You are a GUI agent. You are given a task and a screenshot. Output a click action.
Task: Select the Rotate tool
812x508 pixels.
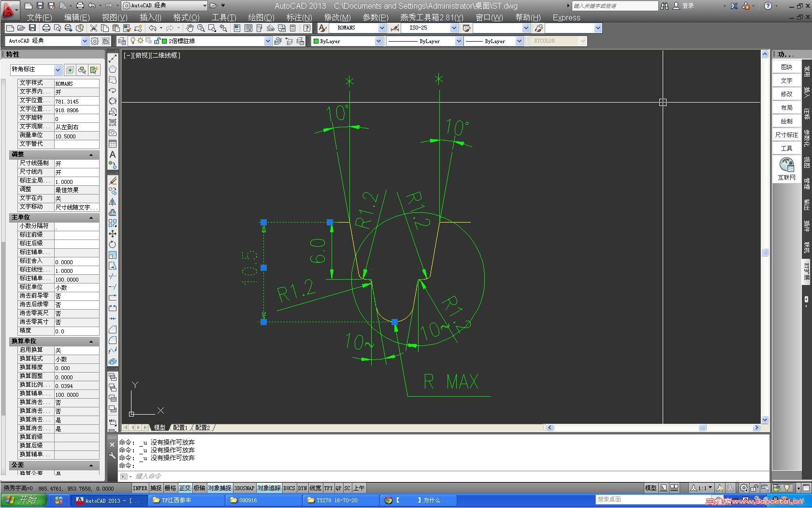[x=113, y=244]
